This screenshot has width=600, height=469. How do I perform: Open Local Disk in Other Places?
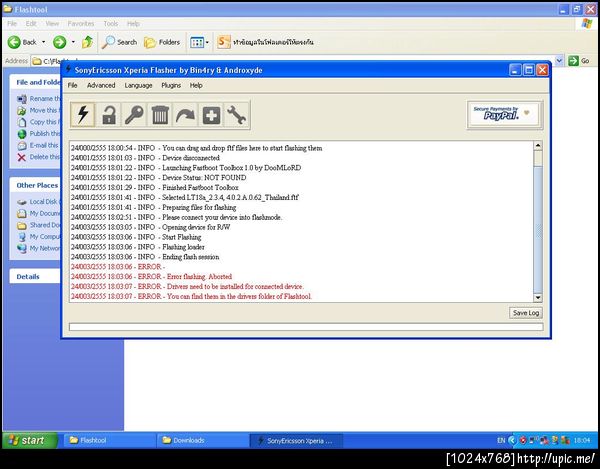(x=39, y=202)
